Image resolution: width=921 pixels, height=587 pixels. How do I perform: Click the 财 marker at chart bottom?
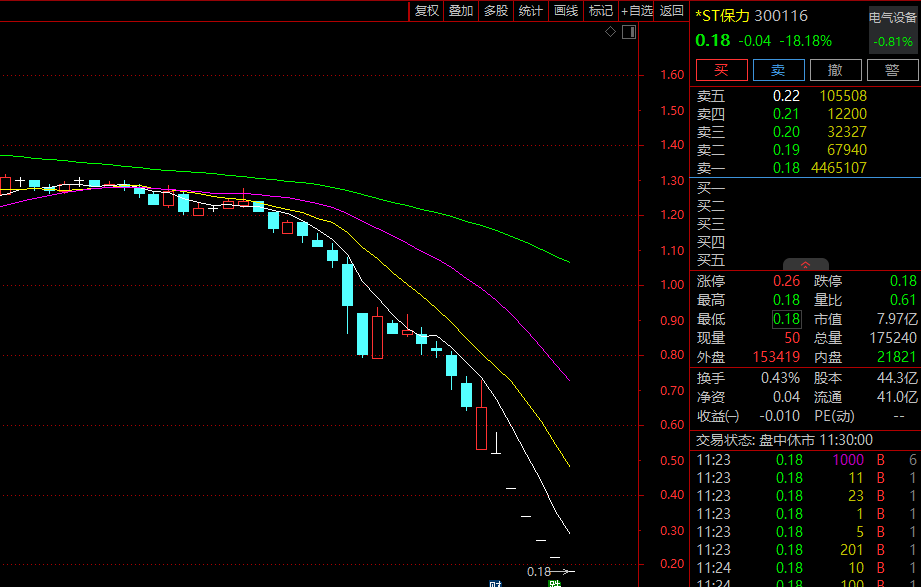494,582
